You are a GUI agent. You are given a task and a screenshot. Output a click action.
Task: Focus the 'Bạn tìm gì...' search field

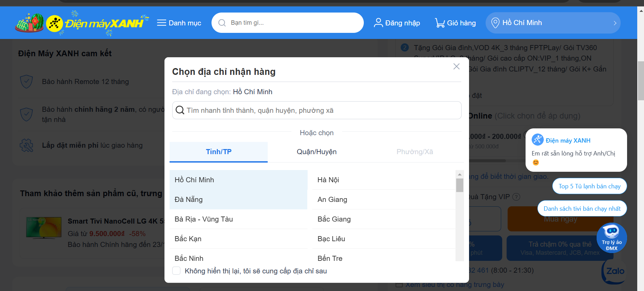[x=287, y=23]
